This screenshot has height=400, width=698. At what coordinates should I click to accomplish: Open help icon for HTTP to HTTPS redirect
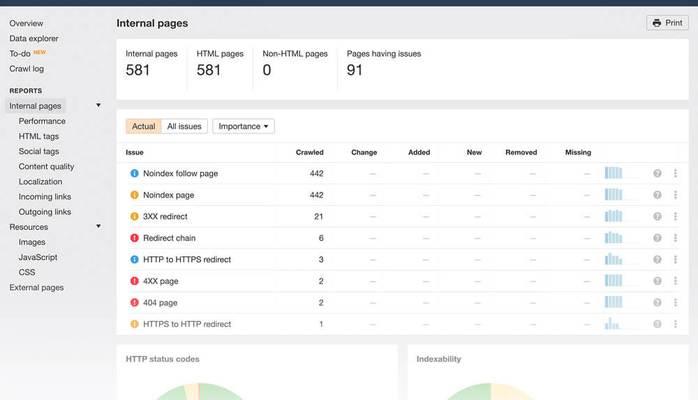[x=657, y=259]
